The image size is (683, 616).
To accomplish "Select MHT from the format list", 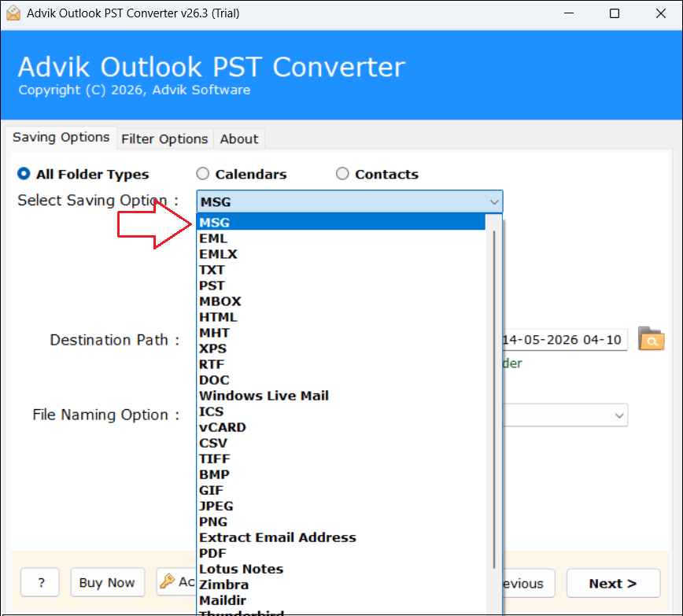I will (x=341, y=333).
